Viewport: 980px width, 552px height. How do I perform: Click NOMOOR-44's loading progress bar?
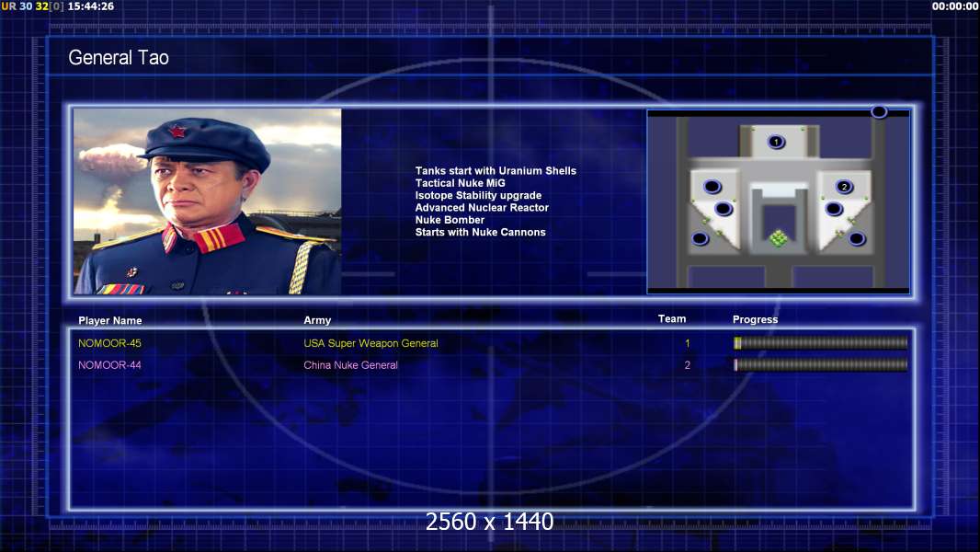tap(821, 364)
